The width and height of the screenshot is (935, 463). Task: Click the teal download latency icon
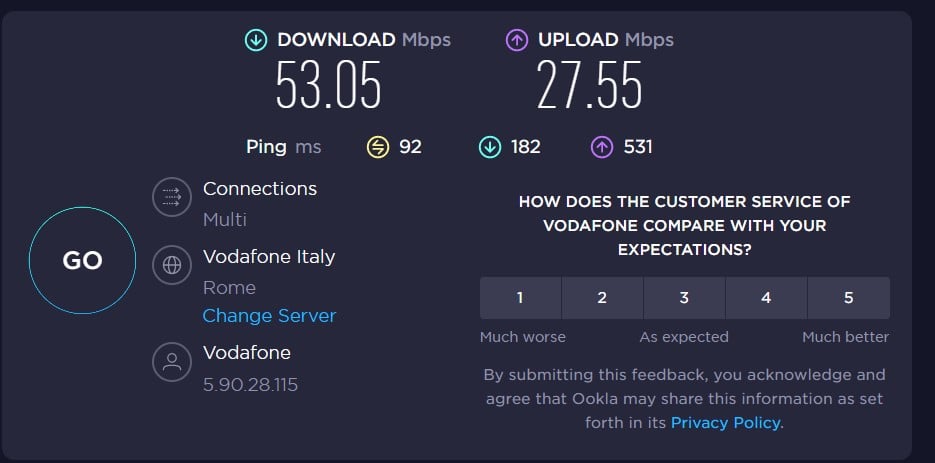click(x=490, y=147)
